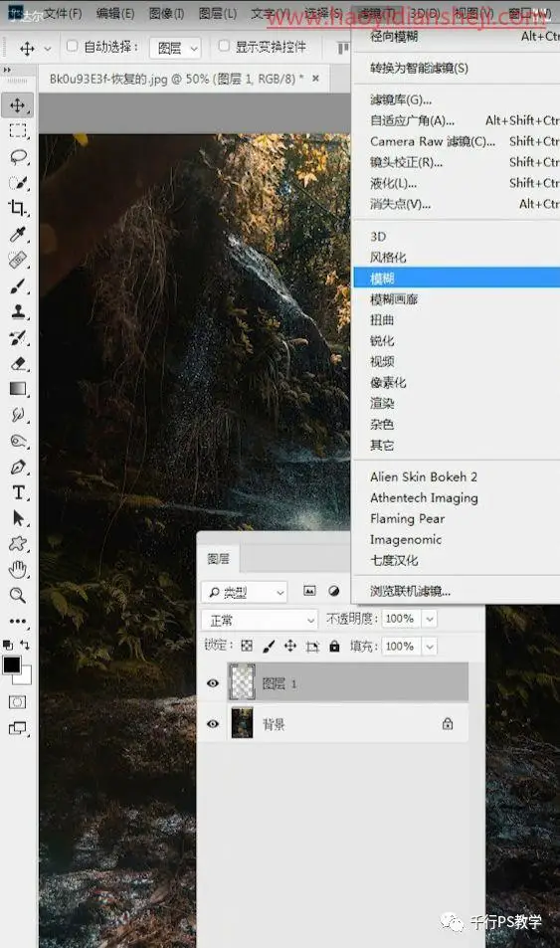This screenshot has height=948, width=560.
Task: Lock layer position
Action: click(x=290, y=646)
